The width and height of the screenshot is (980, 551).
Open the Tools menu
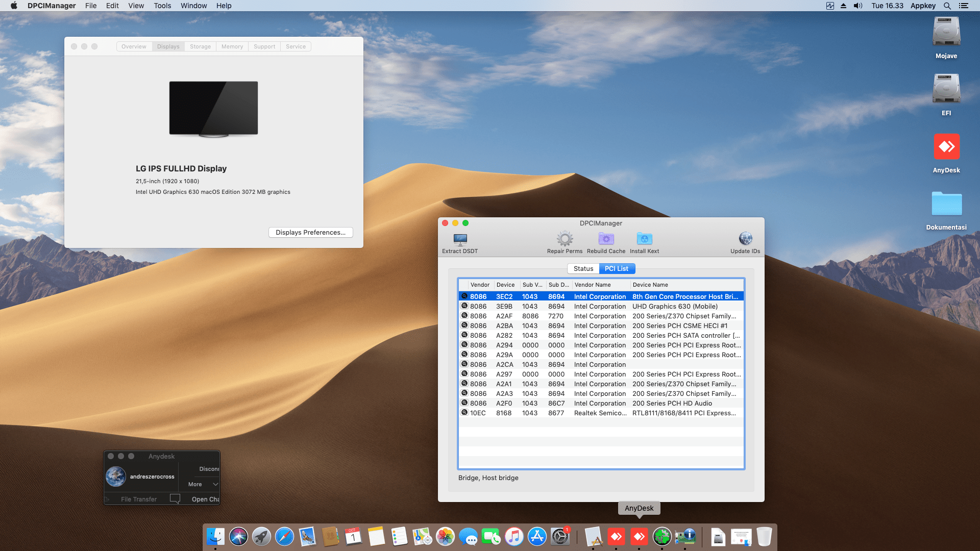coord(162,6)
